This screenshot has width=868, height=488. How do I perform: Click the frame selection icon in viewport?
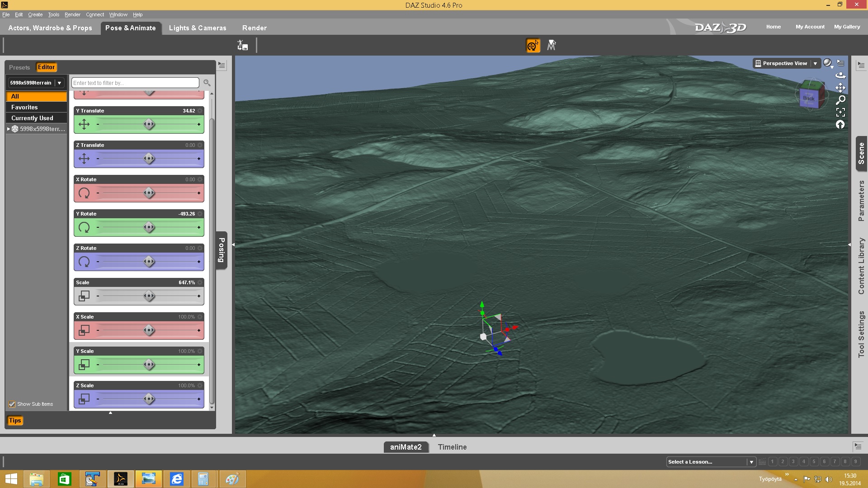[x=840, y=112]
